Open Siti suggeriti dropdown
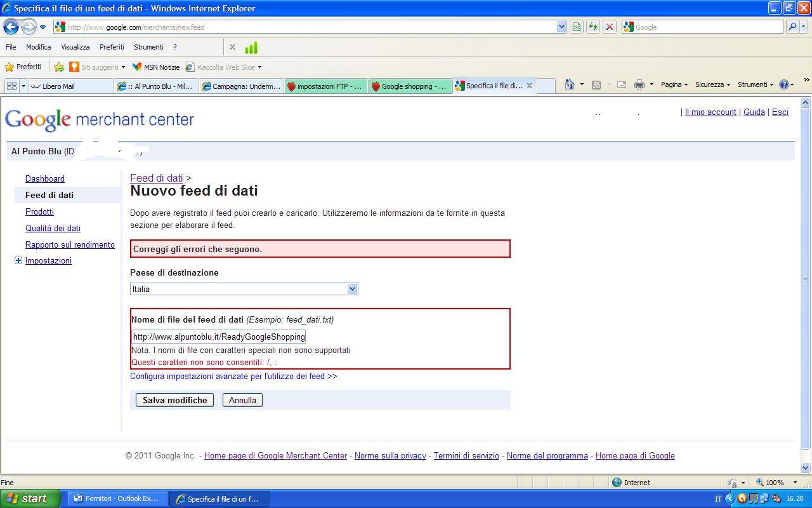Viewport: 812px width, 508px height. [98, 67]
